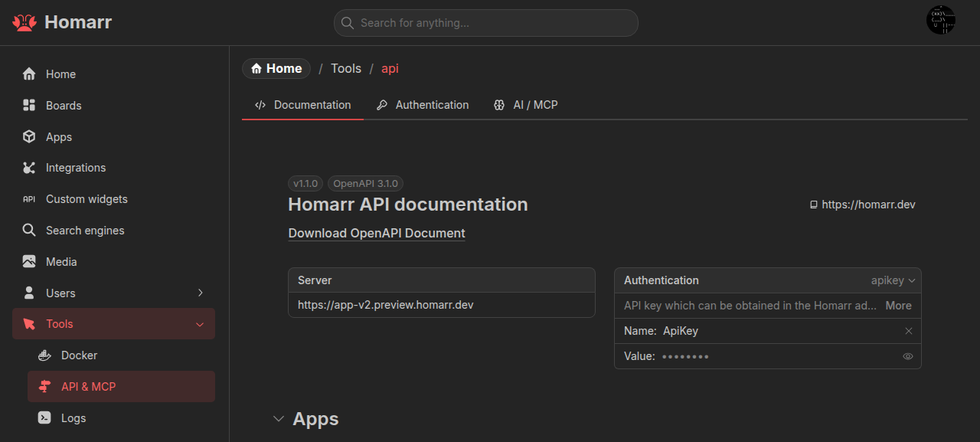Click the ApiKey name input field

tap(781, 331)
